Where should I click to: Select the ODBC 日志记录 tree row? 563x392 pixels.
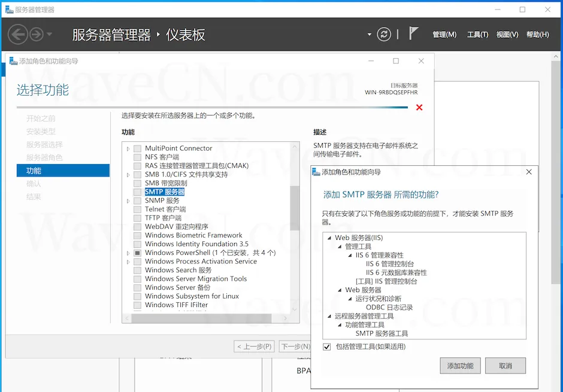(x=389, y=308)
